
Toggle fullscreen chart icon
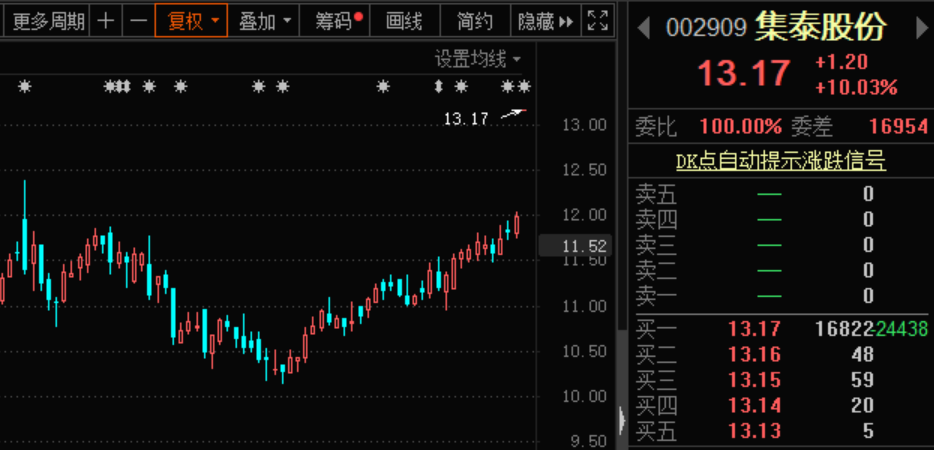tap(597, 21)
